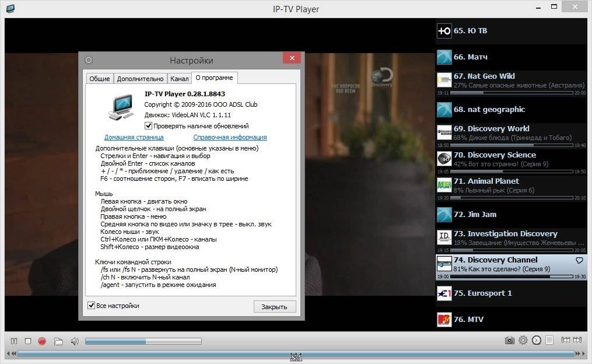Click the Discovery Science channel logo
The height and width of the screenshot is (364, 592).
click(444, 159)
